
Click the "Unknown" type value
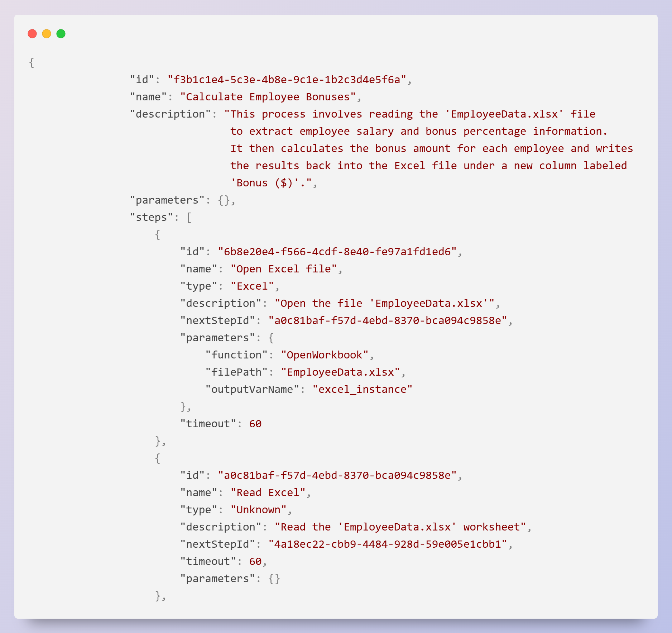click(259, 510)
